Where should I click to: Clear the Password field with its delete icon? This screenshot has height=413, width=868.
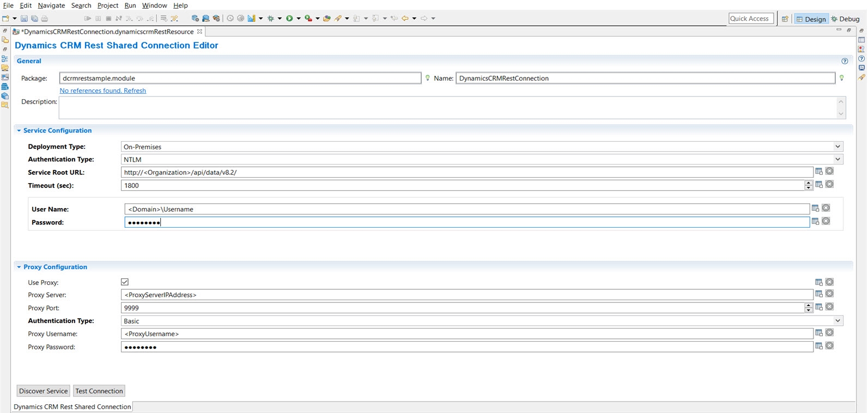tap(826, 221)
